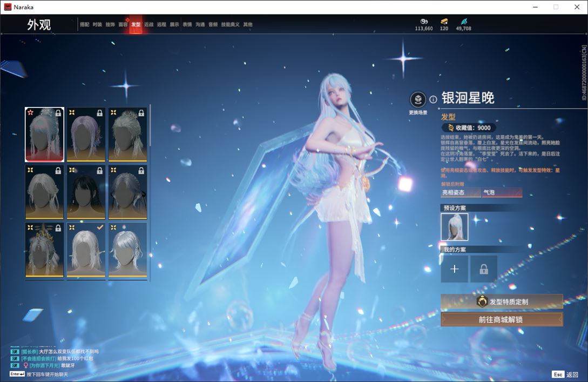
Task: Click the channel icon beside 孤长恭 chat message
Action: (x=15, y=352)
